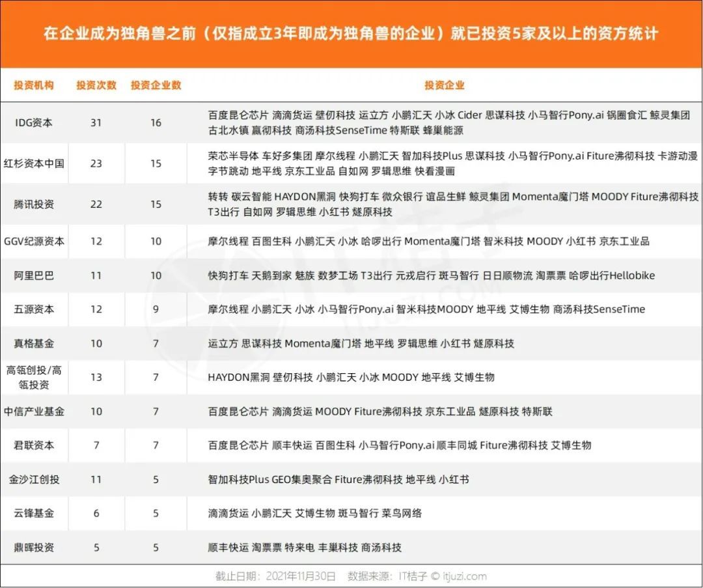Select the 高瓴创投/高瓴投资 institution cell

click(x=34, y=377)
